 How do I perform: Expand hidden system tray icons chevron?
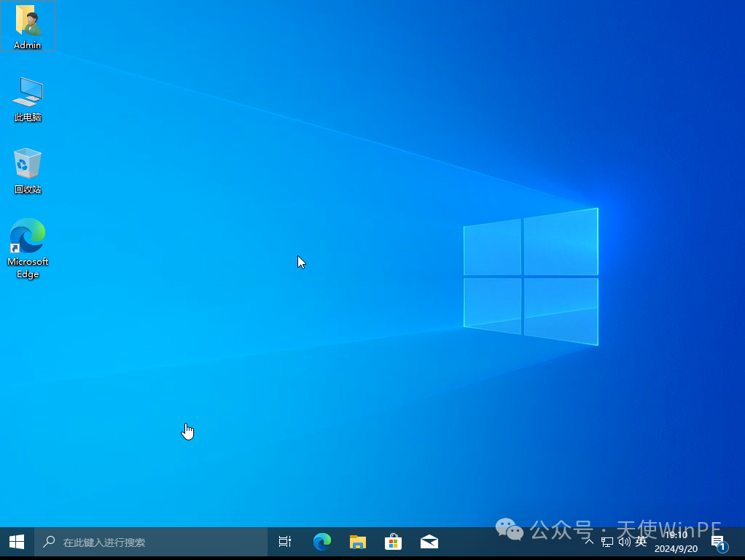click(x=589, y=542)
